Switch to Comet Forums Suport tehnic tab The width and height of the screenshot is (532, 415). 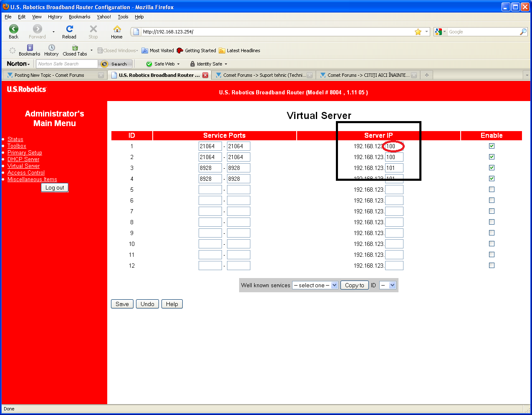coord(263,75)
